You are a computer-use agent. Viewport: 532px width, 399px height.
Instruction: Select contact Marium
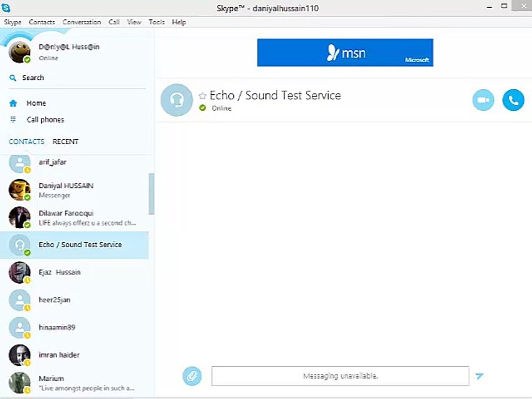pyautogui.click(x=74, y=383)
